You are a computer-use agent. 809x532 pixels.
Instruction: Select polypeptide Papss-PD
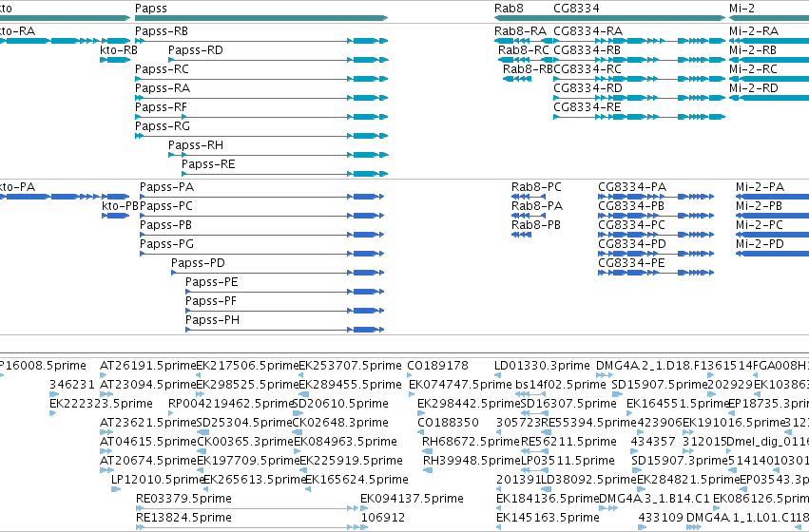click(198, 263)
